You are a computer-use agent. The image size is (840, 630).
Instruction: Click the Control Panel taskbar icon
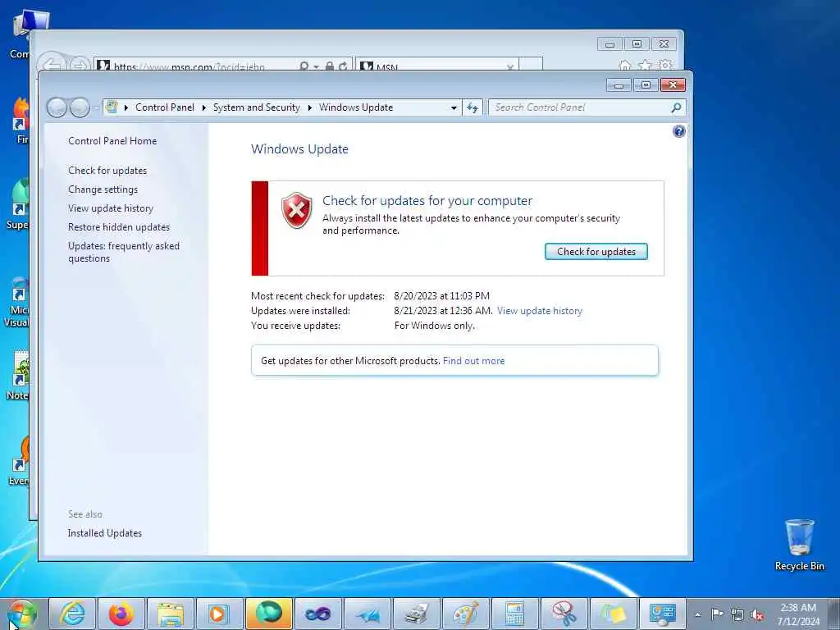[663, 614]
